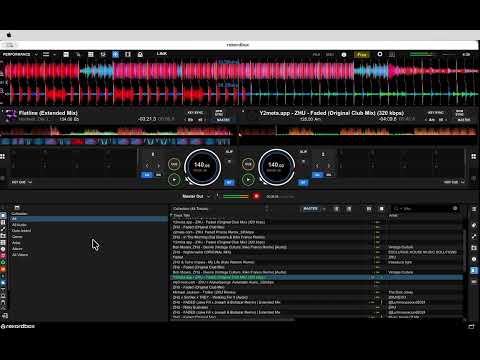
Task: Select All Videos in the tree
Action: click(x=20, y=255)
